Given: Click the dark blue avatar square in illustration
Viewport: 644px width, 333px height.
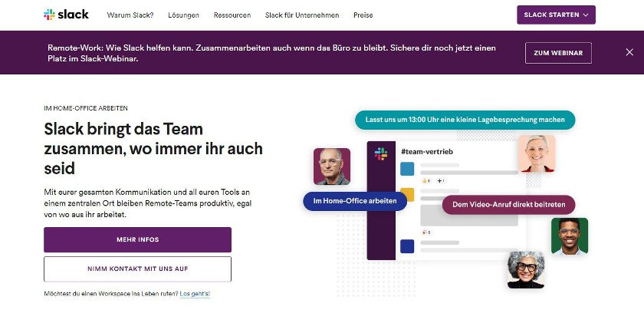Looking at the screenshot, I should coord(407,246).
